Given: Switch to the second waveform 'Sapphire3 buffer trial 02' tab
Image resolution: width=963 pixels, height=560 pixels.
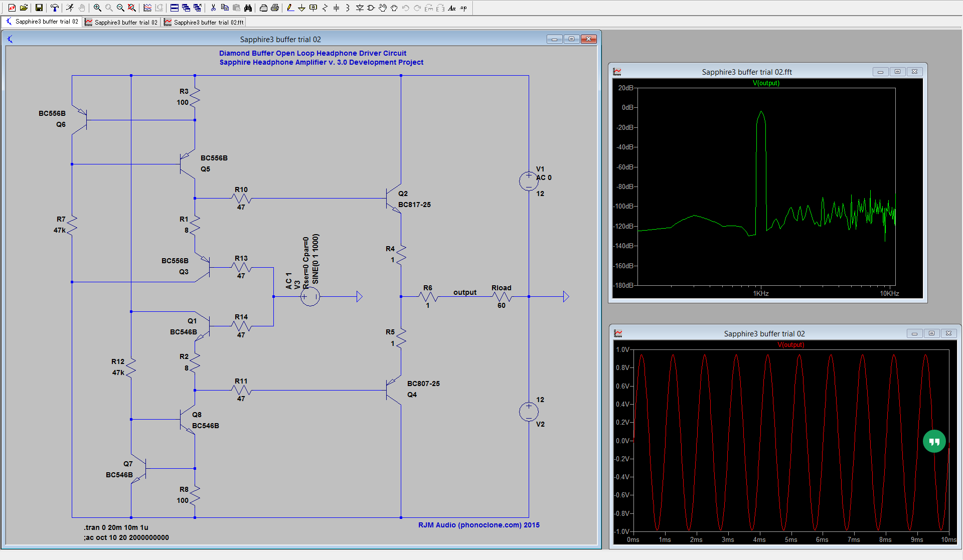Looking at the screenshot, I should [121, 22].
